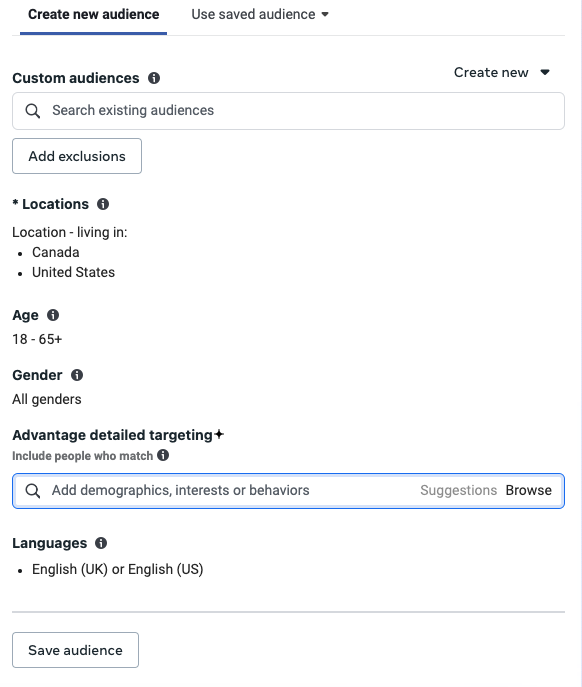Click the Location - living in: text
This screenshot has height=687, width=582.
[70, 232]
